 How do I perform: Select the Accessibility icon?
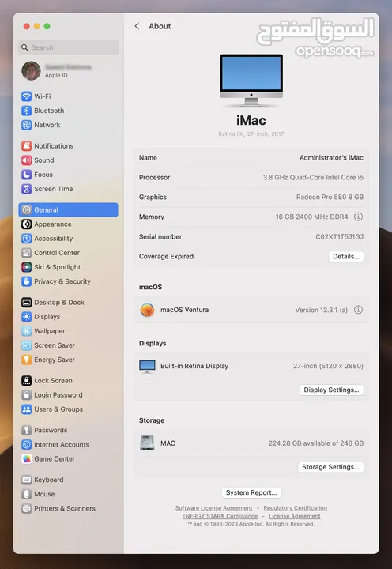[x=27, y=239]
